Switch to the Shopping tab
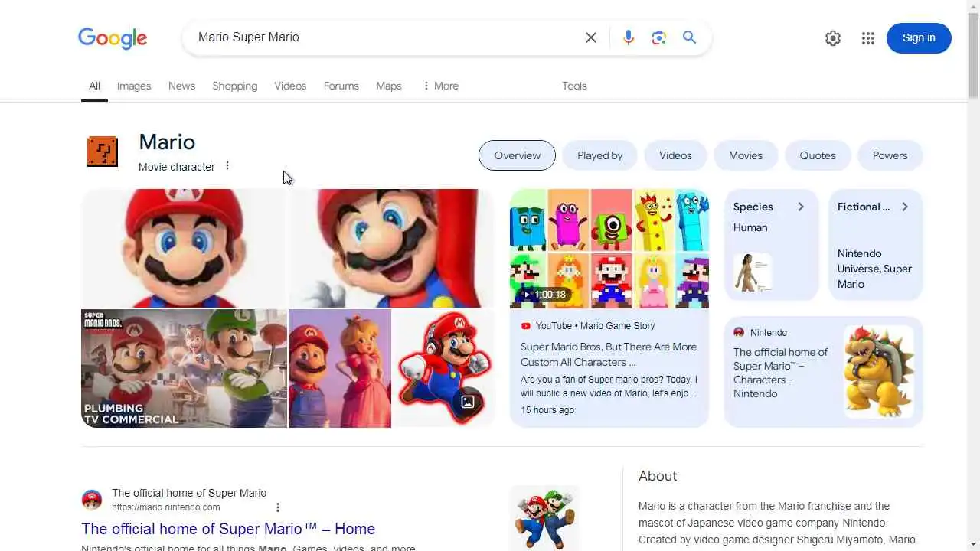 pyautogui.click(x=234, y=86)
